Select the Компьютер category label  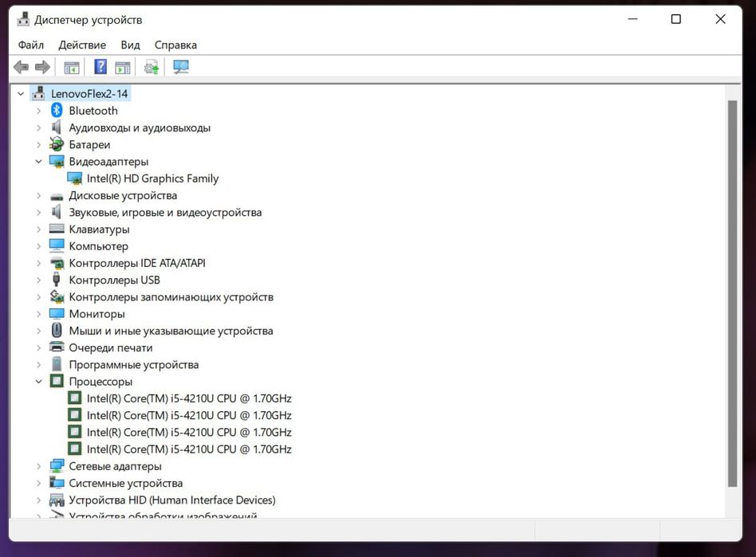(98, 246)
